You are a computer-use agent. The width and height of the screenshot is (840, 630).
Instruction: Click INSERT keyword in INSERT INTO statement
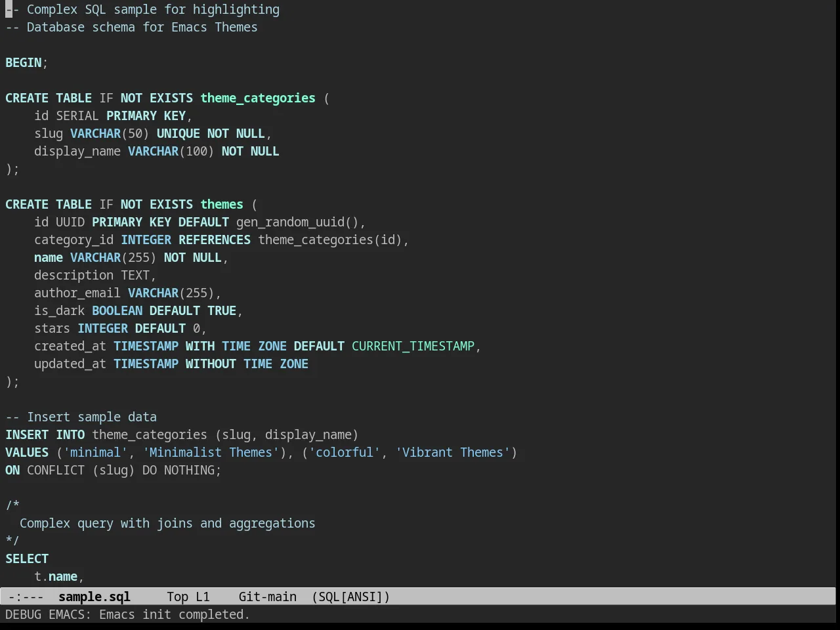click(27, 434)
